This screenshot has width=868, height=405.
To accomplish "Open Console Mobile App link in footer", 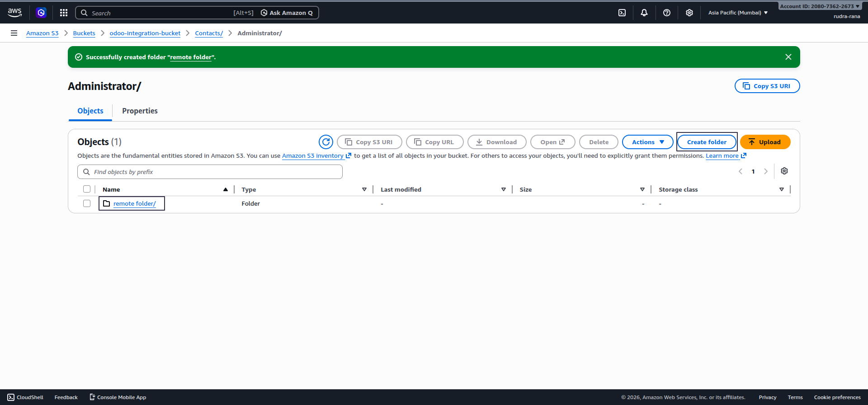I will 118,397.
